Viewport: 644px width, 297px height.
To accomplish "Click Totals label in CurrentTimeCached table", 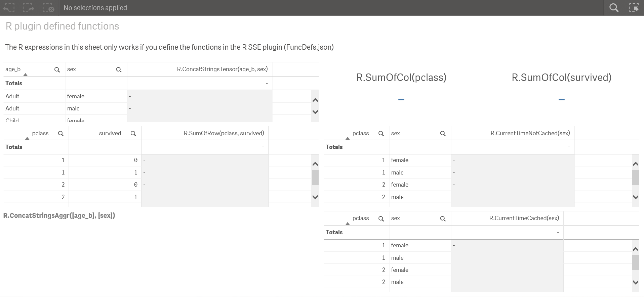I will (334, 232).
